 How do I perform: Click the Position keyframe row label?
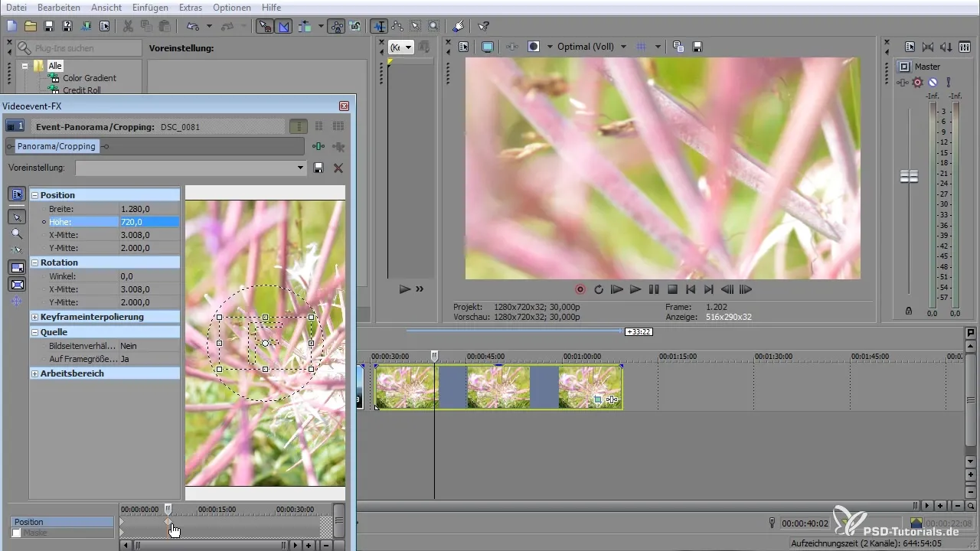click(63, 522)
